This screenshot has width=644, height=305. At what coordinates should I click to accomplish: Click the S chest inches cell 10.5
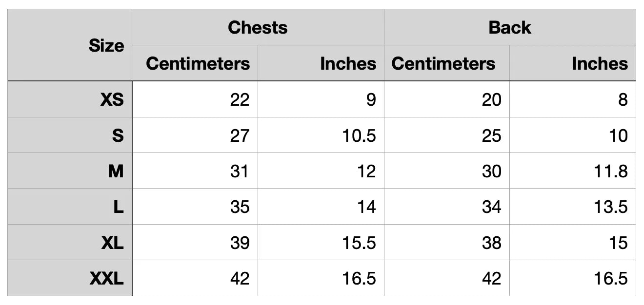point(359,135)
